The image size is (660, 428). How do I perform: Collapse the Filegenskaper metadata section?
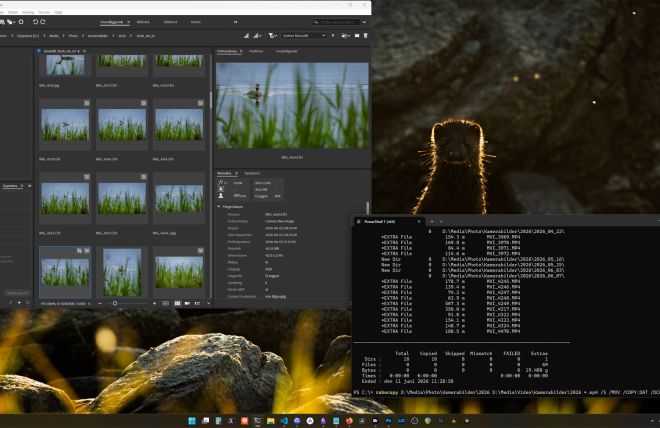click(x=219, y=207)
